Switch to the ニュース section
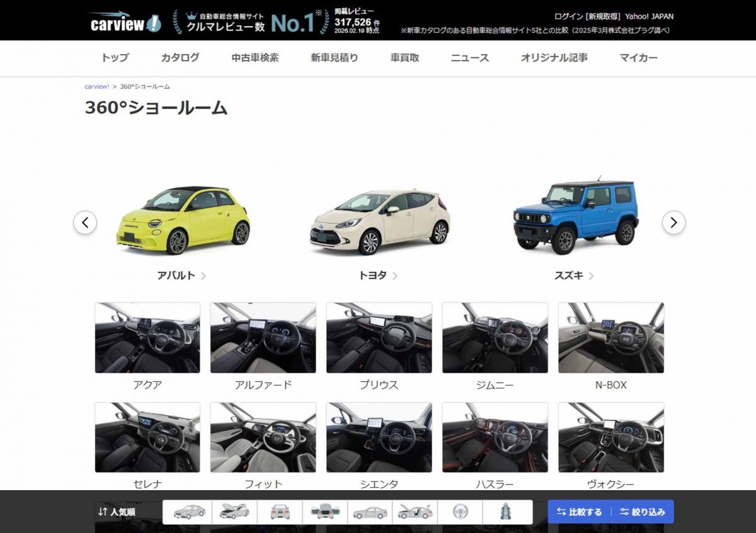The height and width of the screenshot is (533, 756). pyautogui.click(x=469, y=57)
